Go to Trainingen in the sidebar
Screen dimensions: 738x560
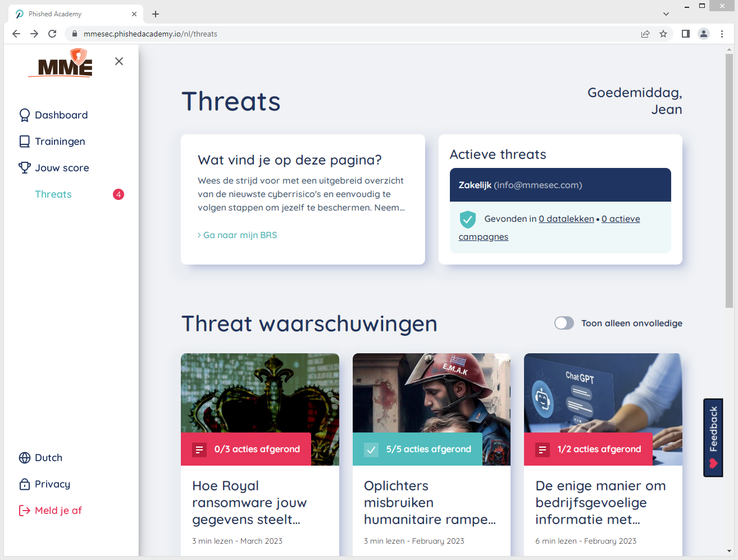tap(60, 142)
